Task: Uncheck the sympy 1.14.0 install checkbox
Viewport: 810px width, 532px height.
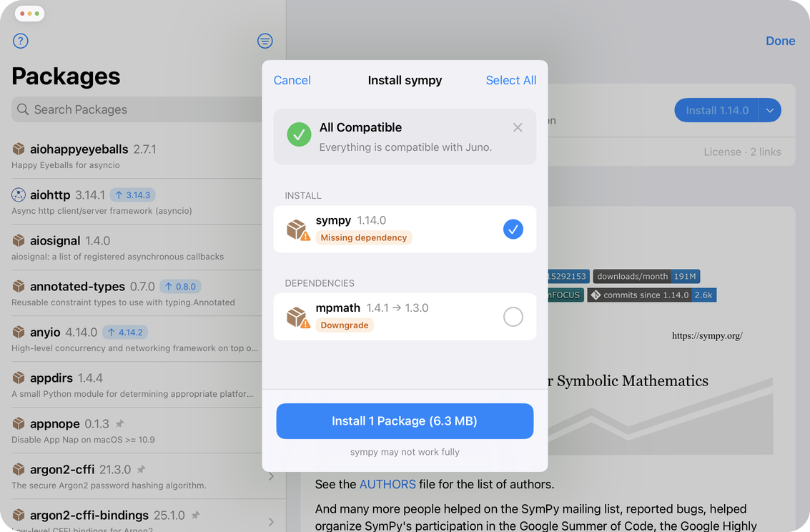Action: point(513,230)
